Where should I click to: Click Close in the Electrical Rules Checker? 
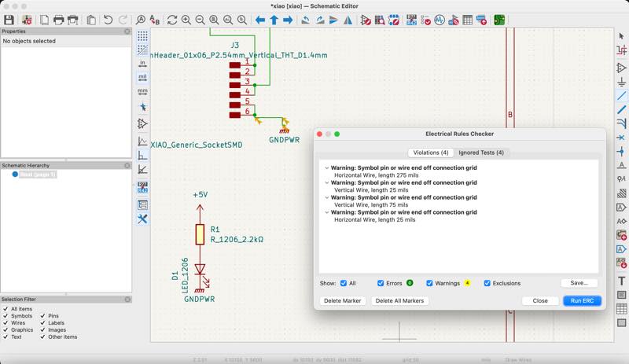(x=540, y=300)
